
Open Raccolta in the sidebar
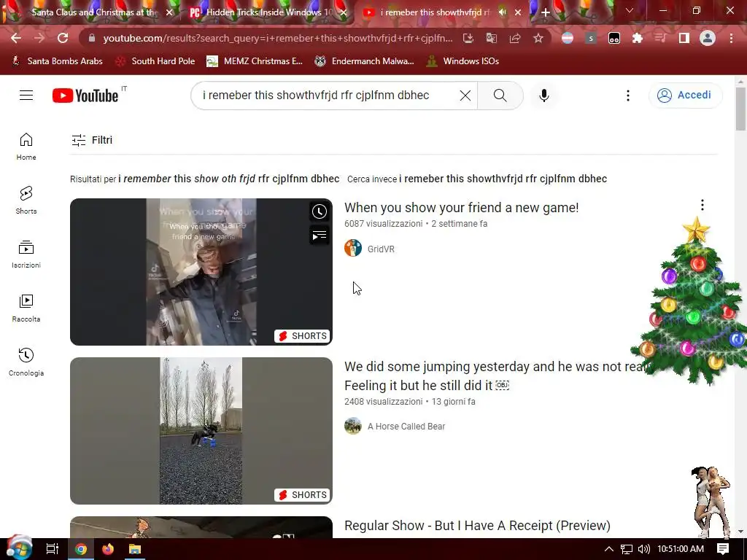pos(26,308)
